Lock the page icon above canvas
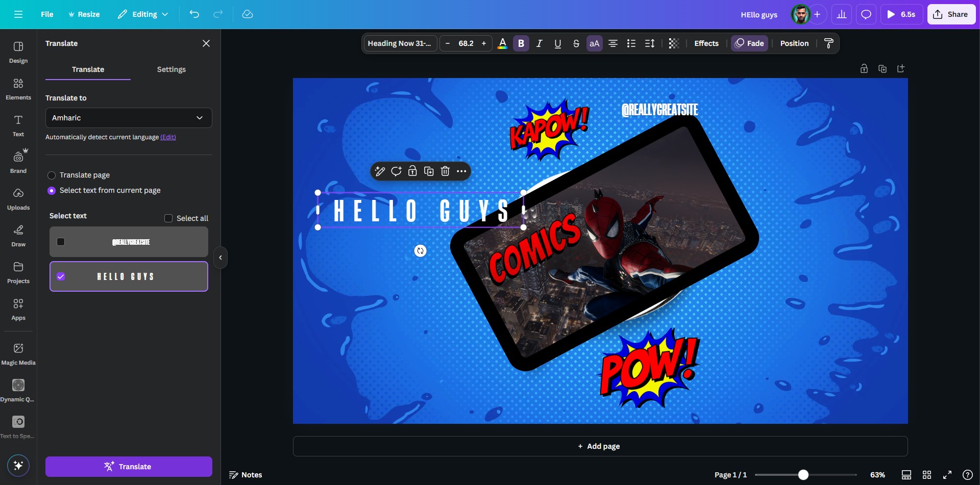 864,68
